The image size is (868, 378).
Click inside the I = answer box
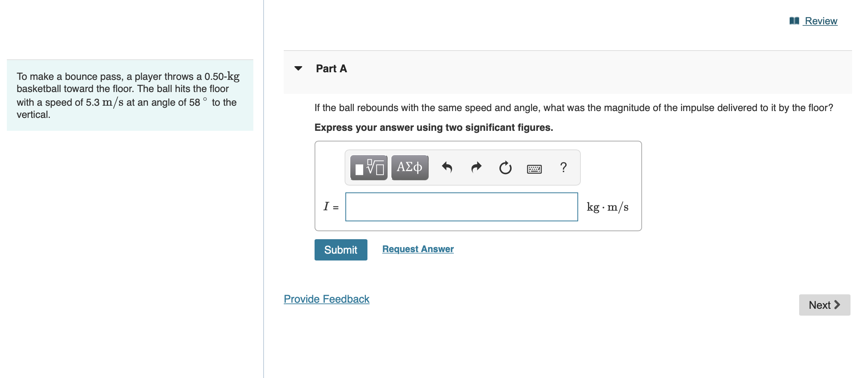coord(461,206)
